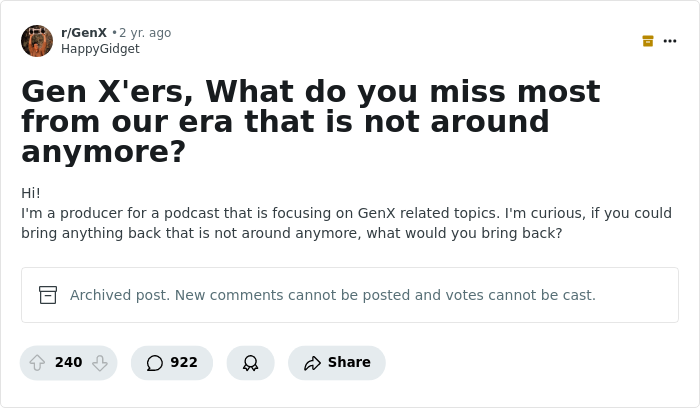Viewport: 700px width, 408px height.
Task: Open the r/GenX subreddit link
Action: (84, 33)
